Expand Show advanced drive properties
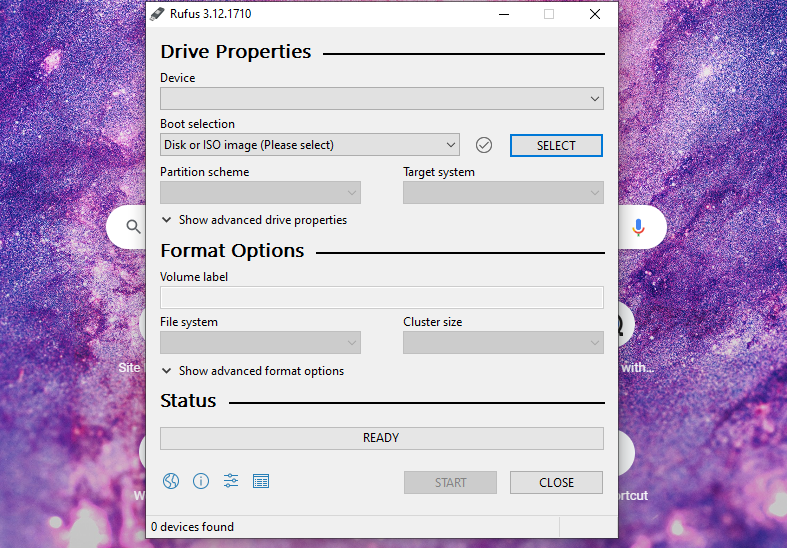Image resolution: width=787 pixels, height=548 pixels. [x=254, y=220]
